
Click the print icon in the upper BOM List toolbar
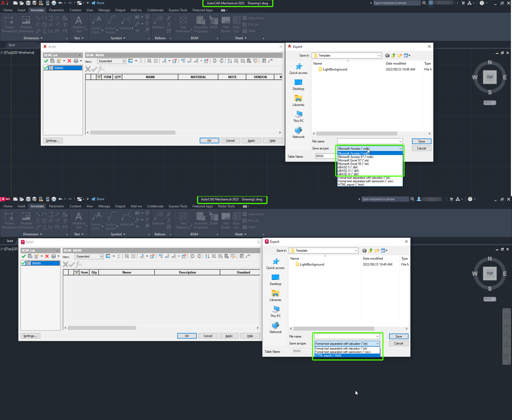tap(76, 61)
